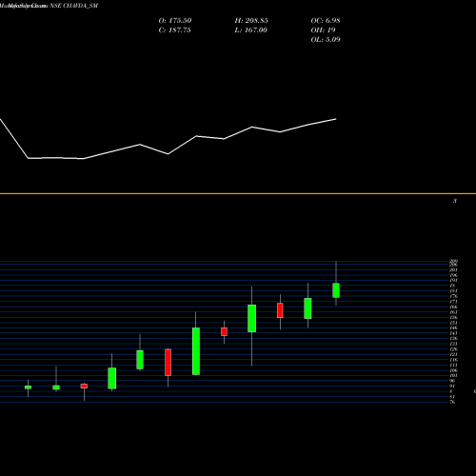The height and width of the screenshot is (476, 476).
Task: Click the orange horizontal separator line
Action: click(x=238, y=193)
